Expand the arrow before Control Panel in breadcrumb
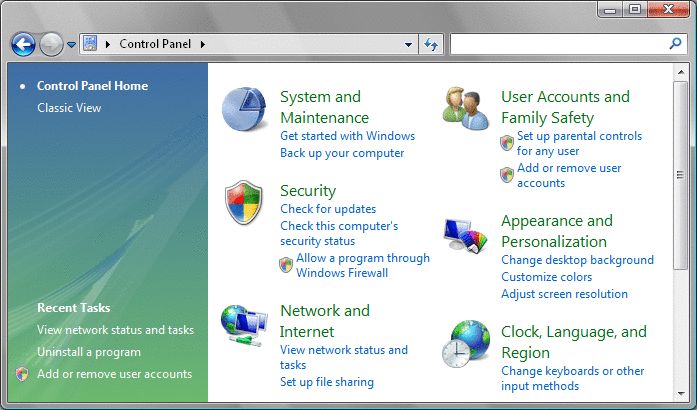The height and width of the screenshot is (410, 697). point(108,44)
